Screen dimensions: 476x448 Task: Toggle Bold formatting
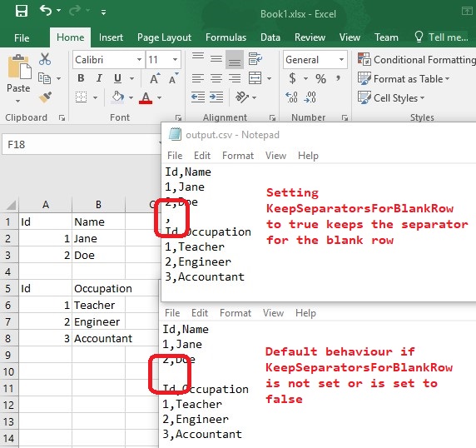point(81,78)
